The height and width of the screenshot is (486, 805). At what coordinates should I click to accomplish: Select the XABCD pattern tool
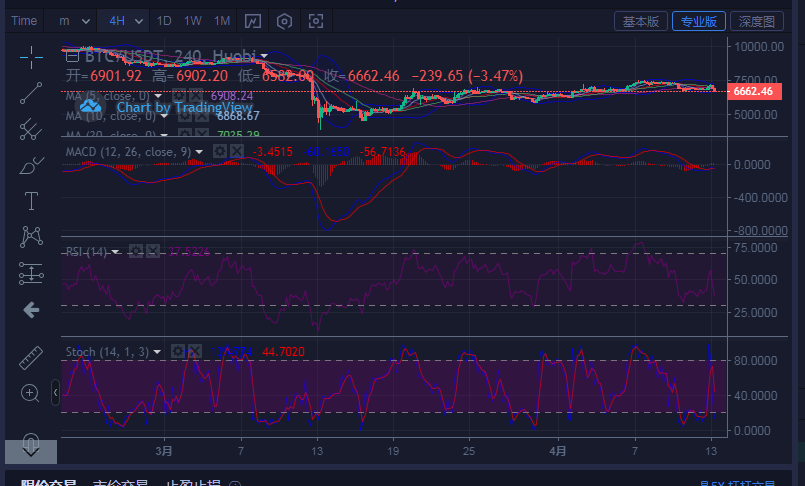coord(31,237)
